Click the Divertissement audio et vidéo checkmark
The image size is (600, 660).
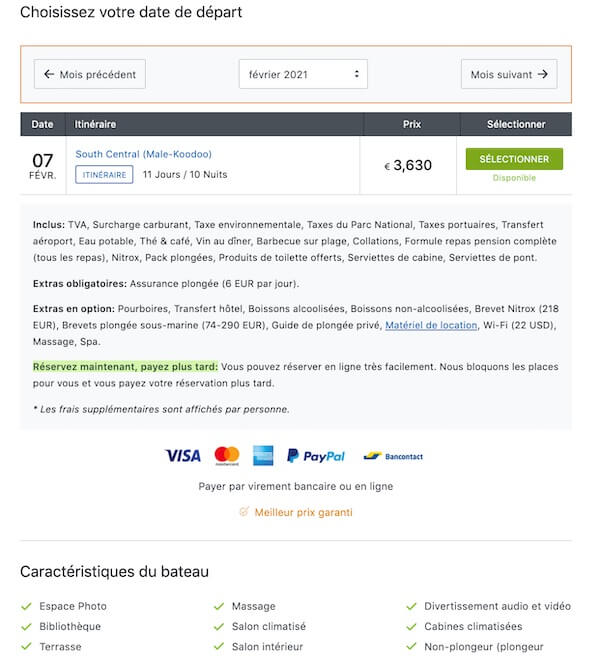click(411, 606)
